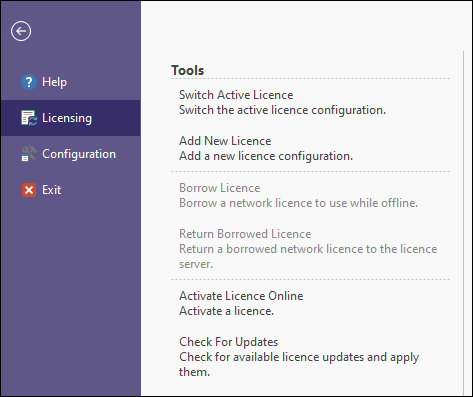Click 'Add a new licence configuration' description
This screenshot has height=397, width=473.
tap(266, 156)
